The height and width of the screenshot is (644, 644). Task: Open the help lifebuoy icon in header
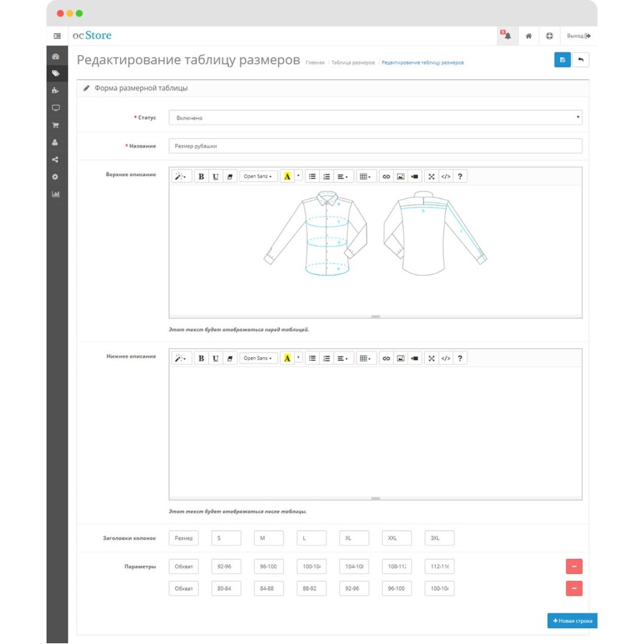[x=550, y=36]
